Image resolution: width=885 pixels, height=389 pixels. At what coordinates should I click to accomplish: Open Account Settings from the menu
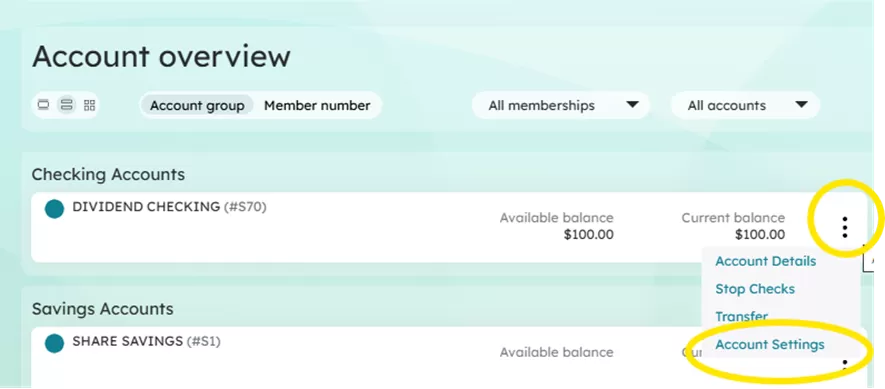pos(770,344)
